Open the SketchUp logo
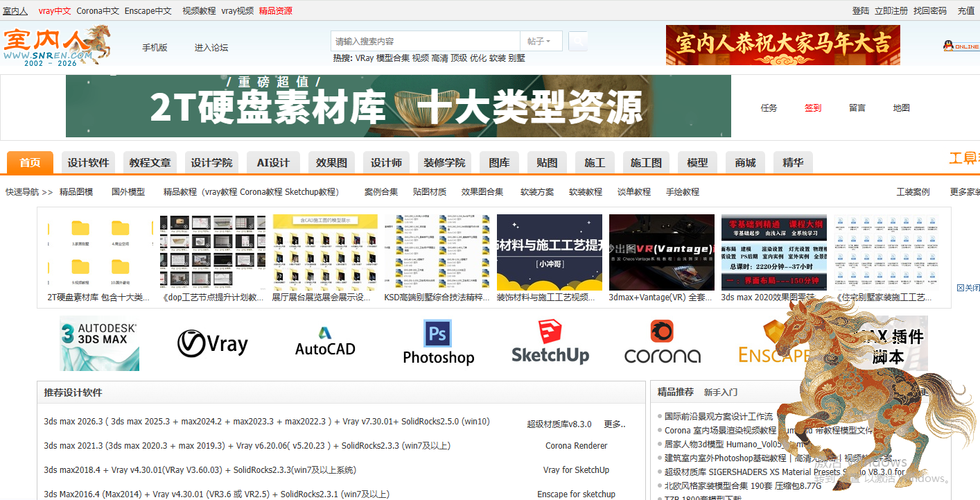 click(550, 342)
